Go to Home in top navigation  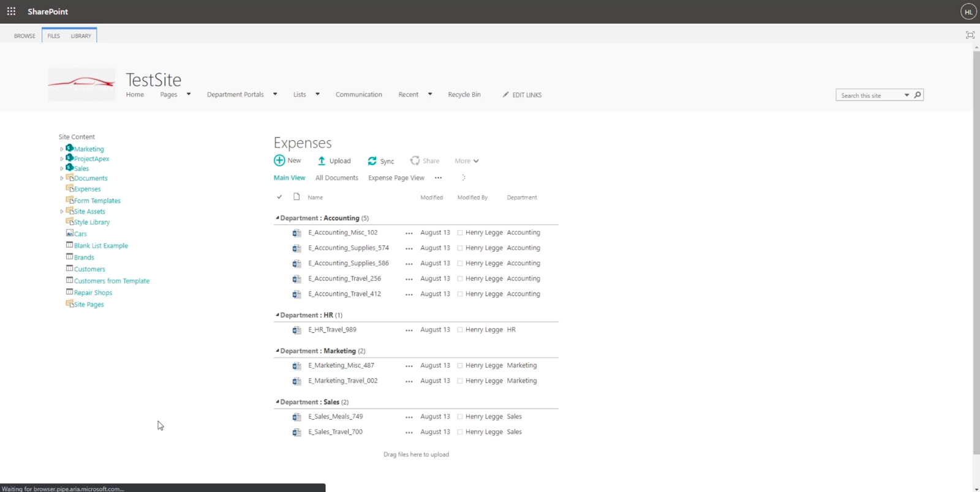(x=135, y=95)
